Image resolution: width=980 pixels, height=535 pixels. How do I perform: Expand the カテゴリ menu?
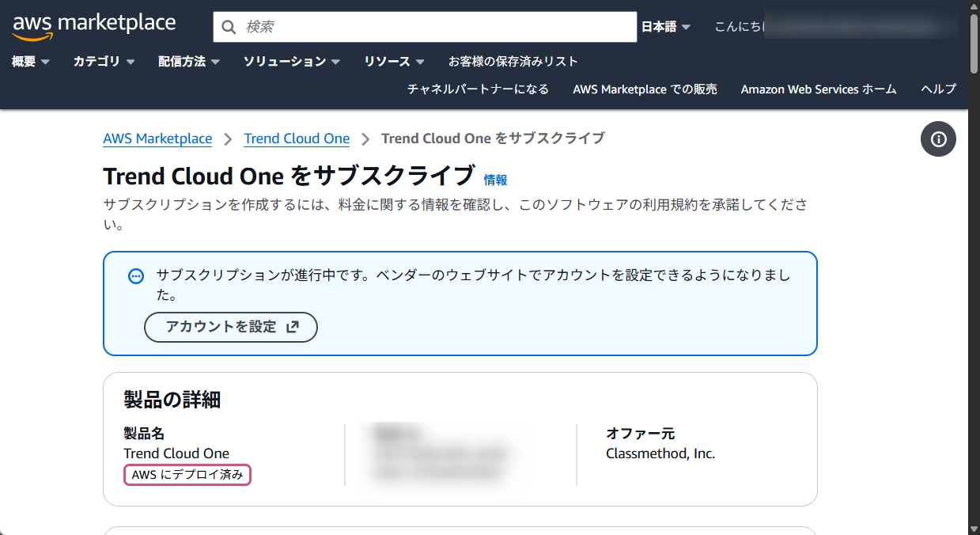point(104,61)
